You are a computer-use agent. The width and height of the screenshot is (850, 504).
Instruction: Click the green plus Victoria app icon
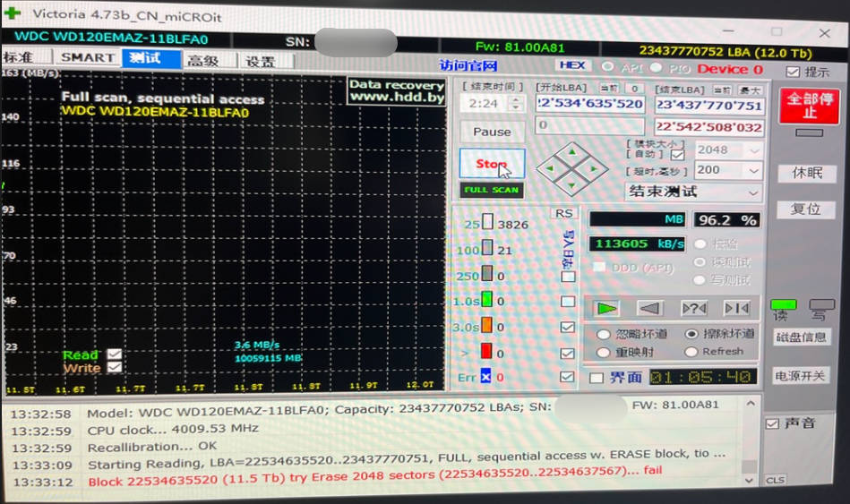tap(12, 13)
